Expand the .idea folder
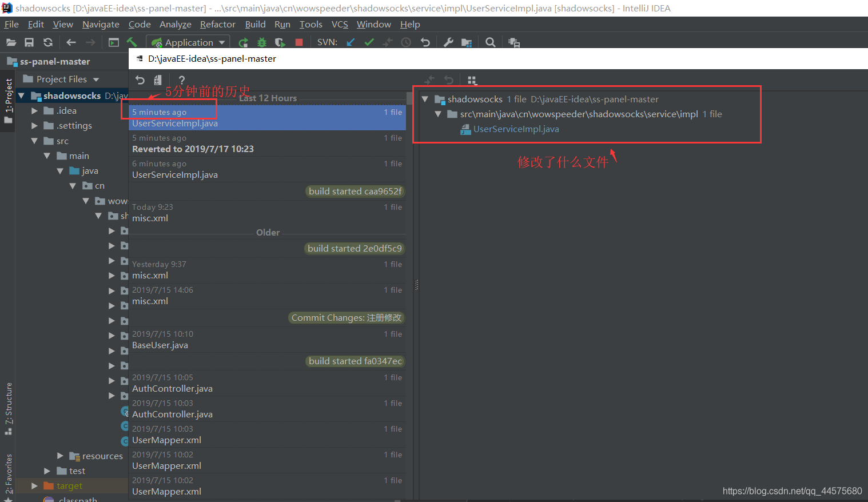Viewport: 868px width, 502px height. click(35, 111)
